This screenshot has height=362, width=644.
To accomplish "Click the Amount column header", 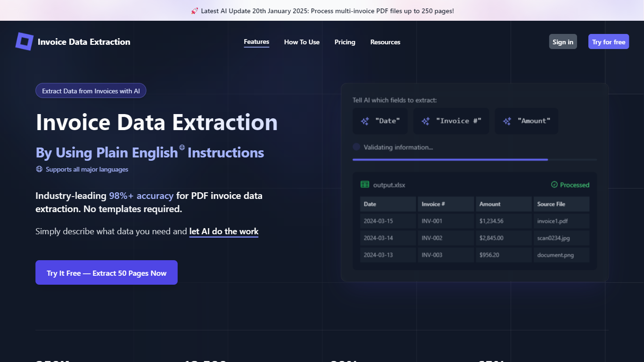I will tap(504, 204).
